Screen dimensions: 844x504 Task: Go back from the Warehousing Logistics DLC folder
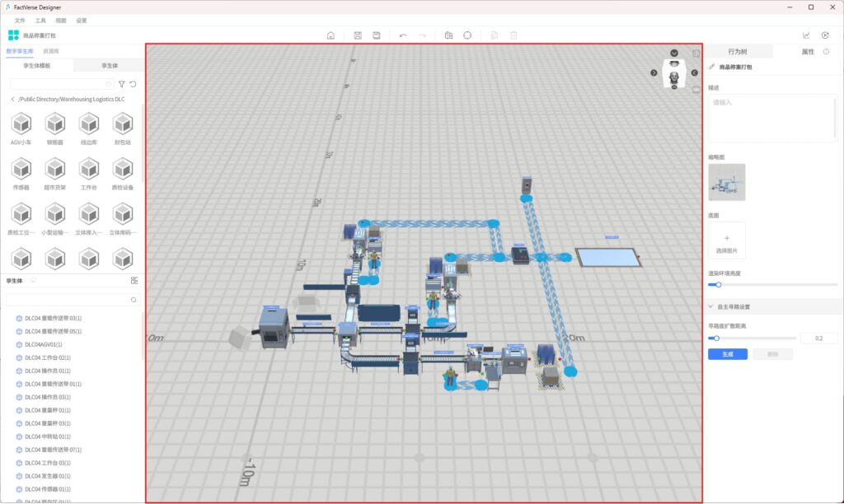pos(12,99)
